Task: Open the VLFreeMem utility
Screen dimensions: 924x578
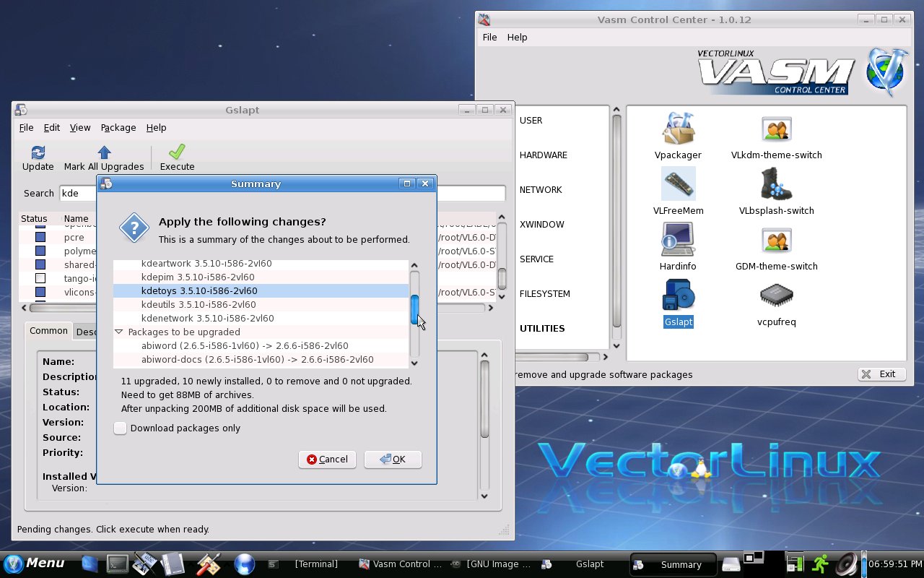Action: point(678,184)
